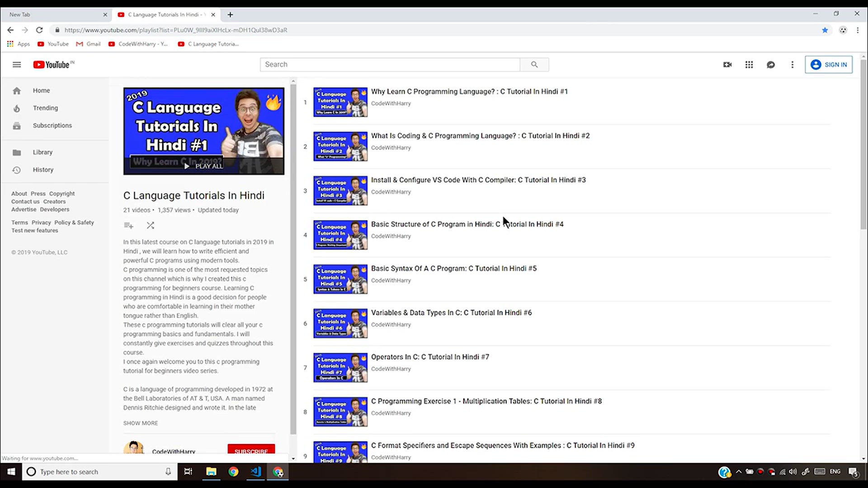Click the browser profile avatar icon
This screenshot has height=488, width=868.
(x=843, y=30)
